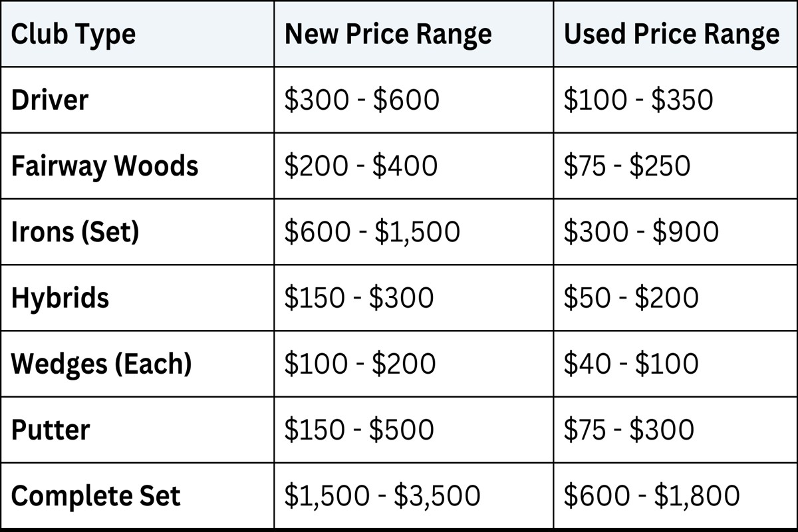Click the $200 - $400 price cell

click(361, 166)
